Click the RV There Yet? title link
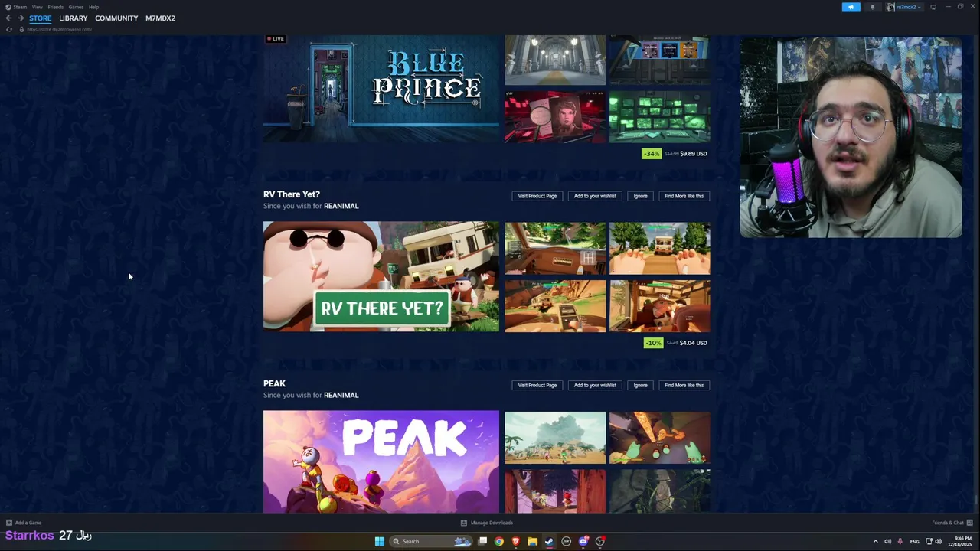This screenshot has width=980, height=551. point(292,194)
